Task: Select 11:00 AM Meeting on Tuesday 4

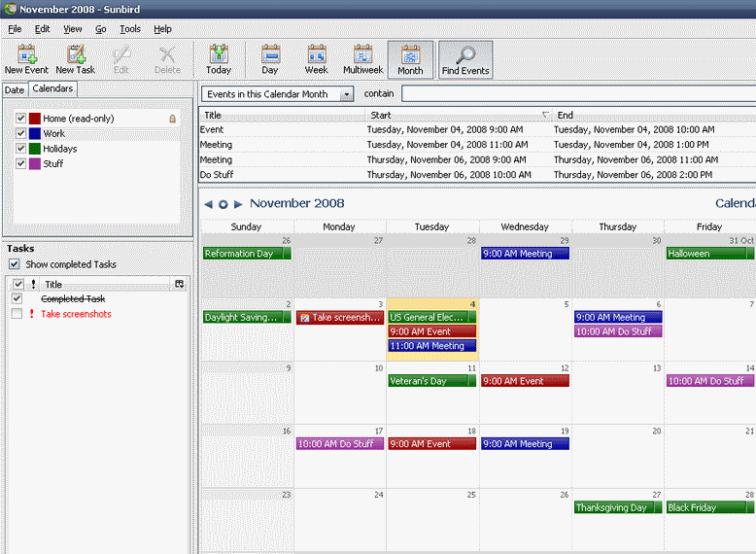Action: point(432,346)
